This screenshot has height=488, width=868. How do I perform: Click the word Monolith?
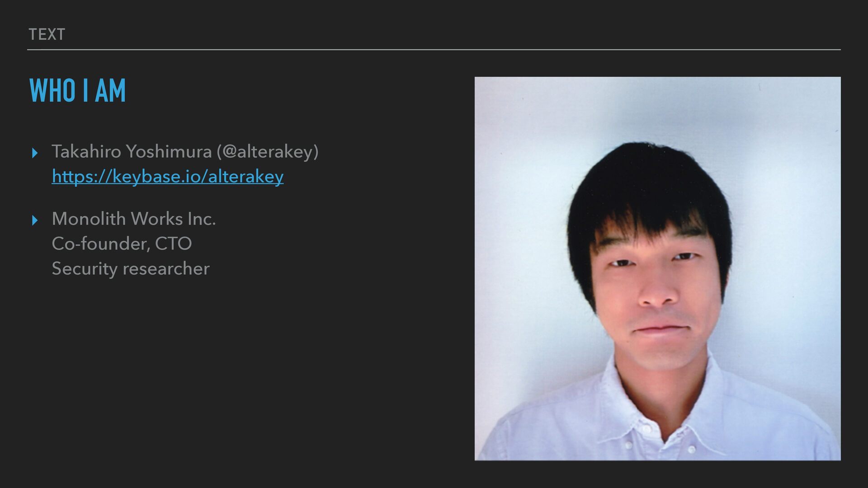pos(89,219)
